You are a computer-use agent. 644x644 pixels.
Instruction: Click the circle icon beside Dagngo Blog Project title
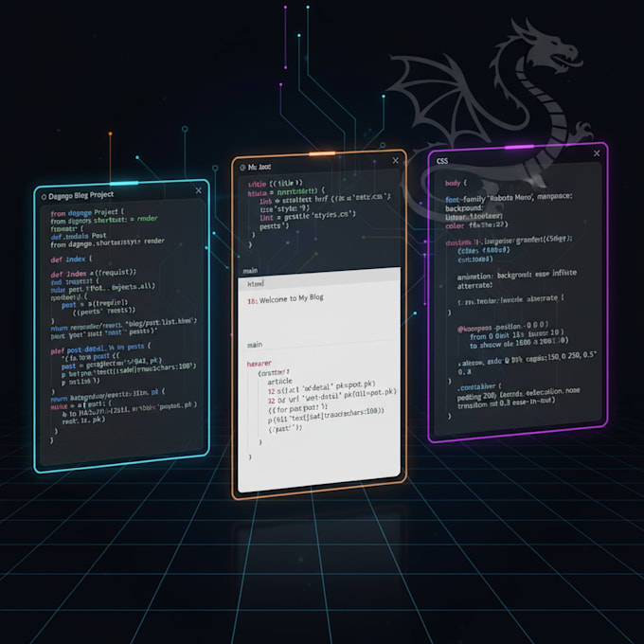coord(44,197)
